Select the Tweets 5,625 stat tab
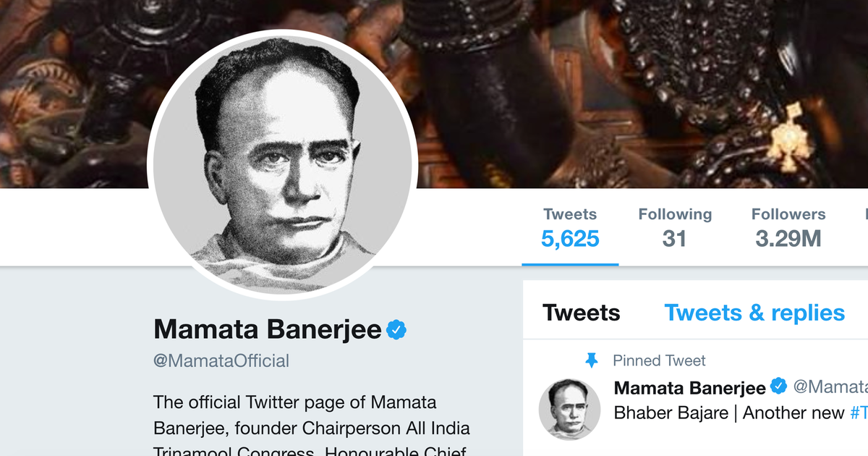The width and height of the screenshot is (868, 456). click(570, 227)
